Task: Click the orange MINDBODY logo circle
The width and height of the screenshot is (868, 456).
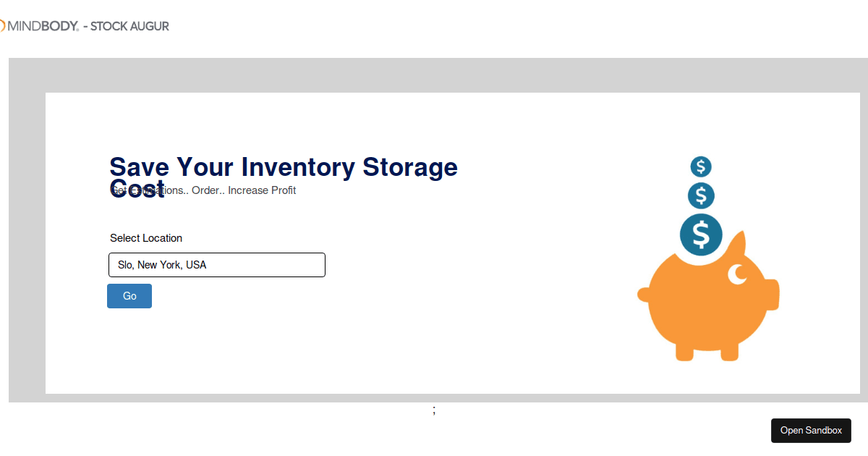Action: (2, 26)
